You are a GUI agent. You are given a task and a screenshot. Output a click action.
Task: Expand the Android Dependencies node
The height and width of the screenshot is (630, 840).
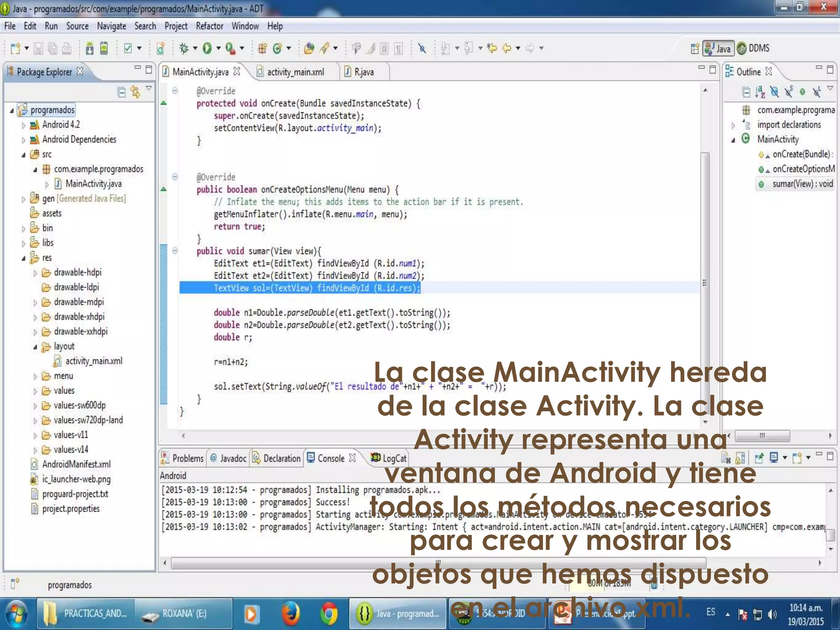23,140
